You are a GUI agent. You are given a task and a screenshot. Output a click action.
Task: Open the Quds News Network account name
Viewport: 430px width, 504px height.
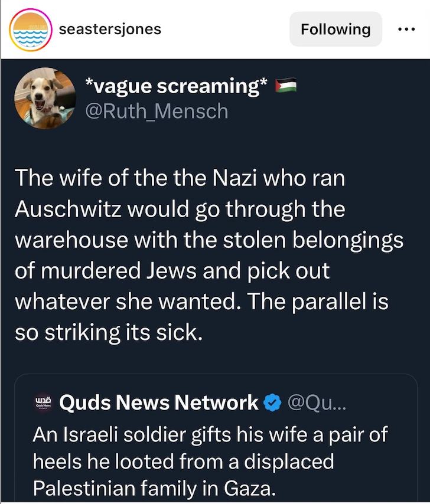click(159, 403)
